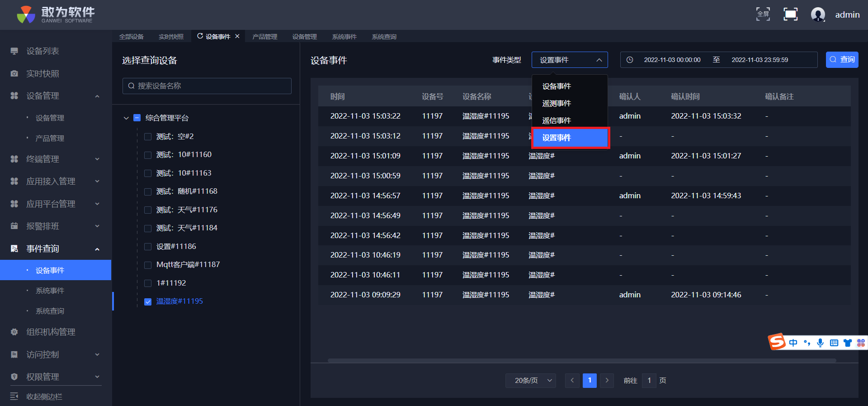Click the 报警排班 calendar icon
The width and height of the screenshot is (868, 406).
(x=14, y=226)
